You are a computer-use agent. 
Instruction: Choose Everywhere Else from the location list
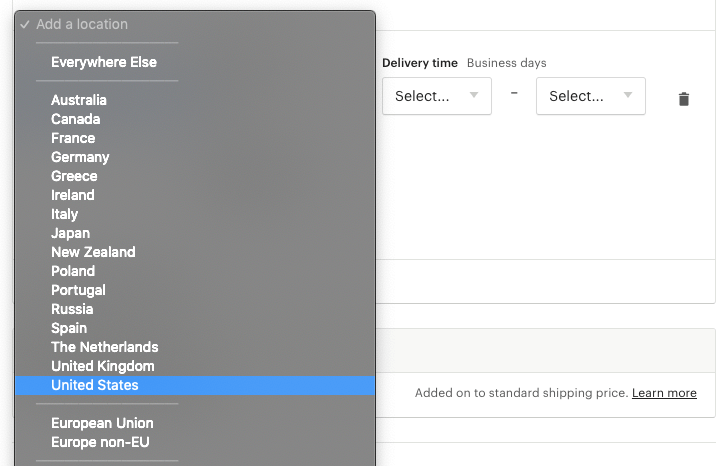(x=195, y=62)
